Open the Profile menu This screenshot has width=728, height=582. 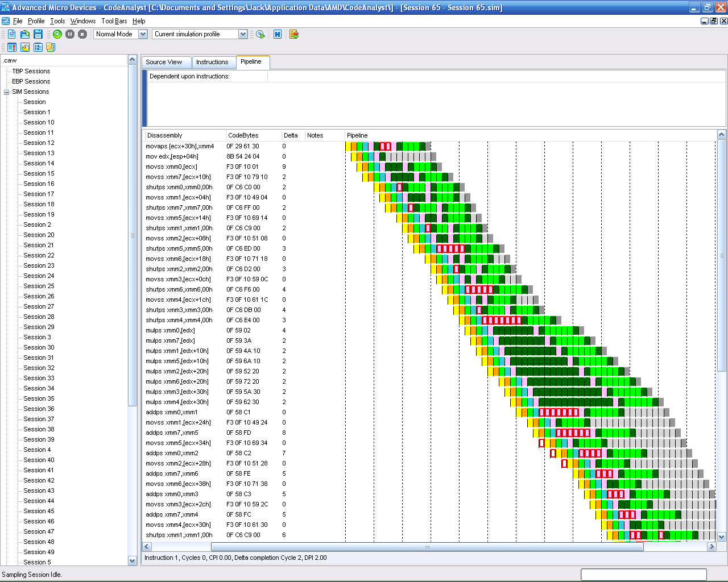(x=36, y=21)
